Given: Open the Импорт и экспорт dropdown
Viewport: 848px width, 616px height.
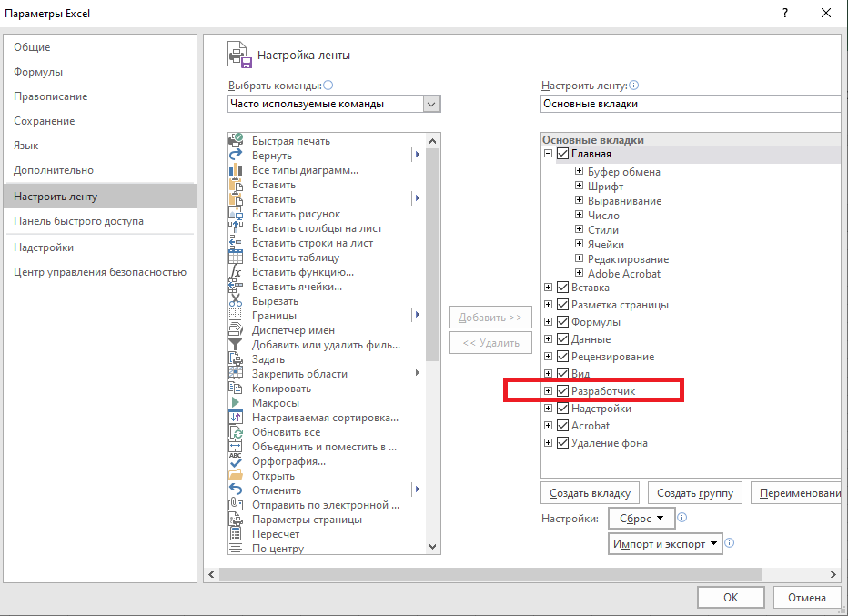Looking at the screenshot, I should click(665, 544).
